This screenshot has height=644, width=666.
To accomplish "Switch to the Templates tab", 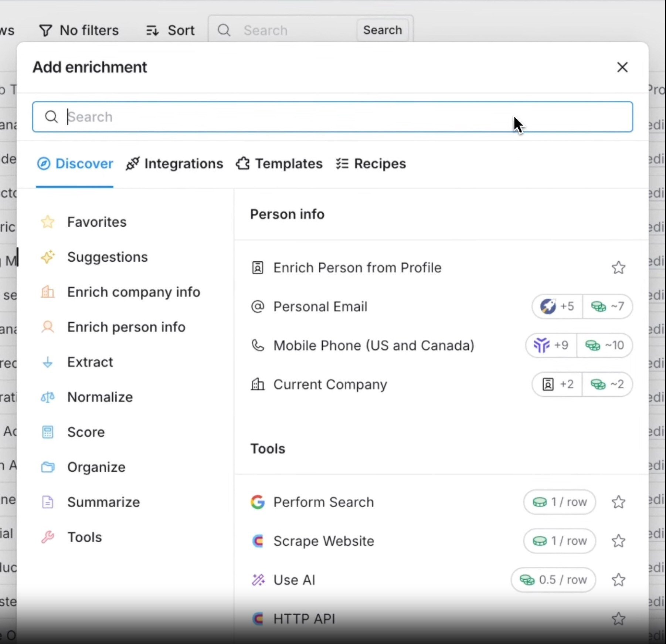I will [x=279, y=164].
